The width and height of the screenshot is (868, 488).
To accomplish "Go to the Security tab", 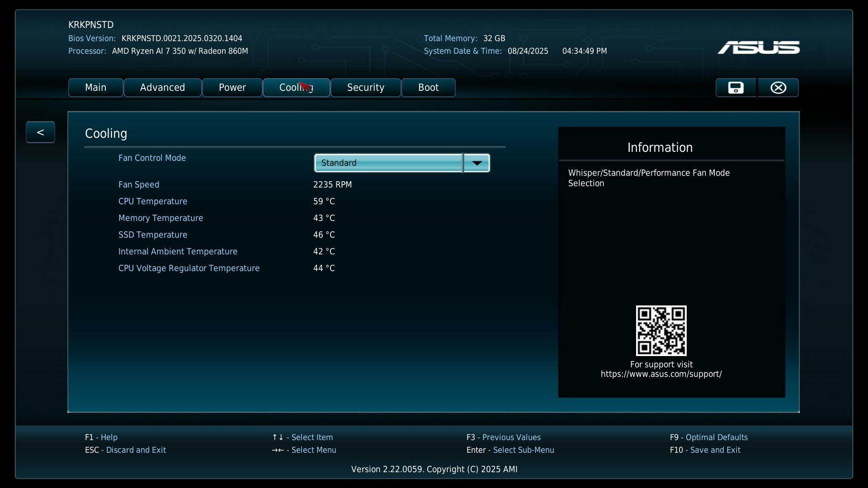I will pos(365,88).
